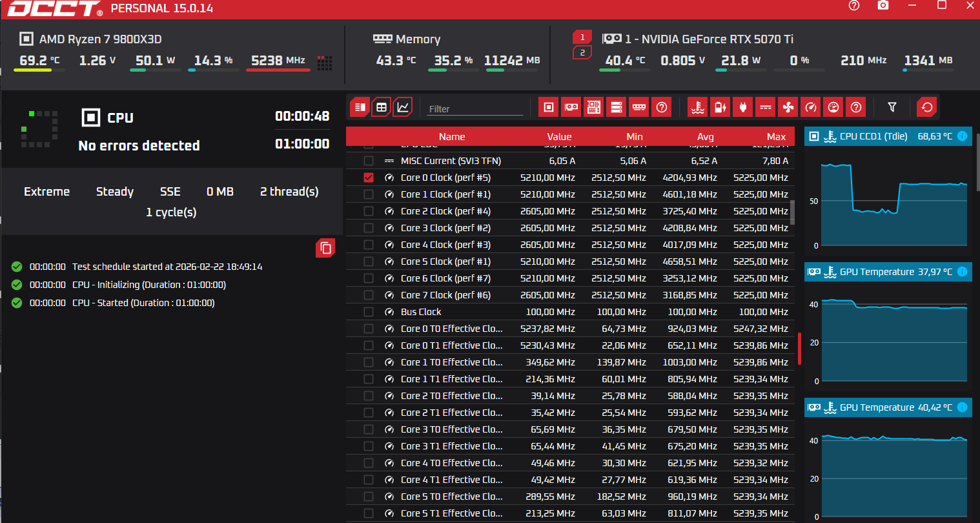Toggle the temperature sensor filter icon
Screen dimensions: 980x523
point(698,107)
